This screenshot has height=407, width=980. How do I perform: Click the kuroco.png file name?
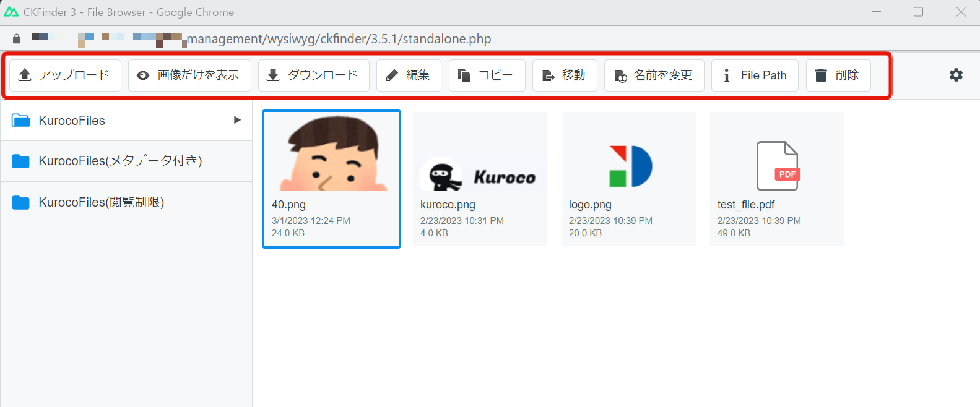pyautogui.click(x=448, y=205)
